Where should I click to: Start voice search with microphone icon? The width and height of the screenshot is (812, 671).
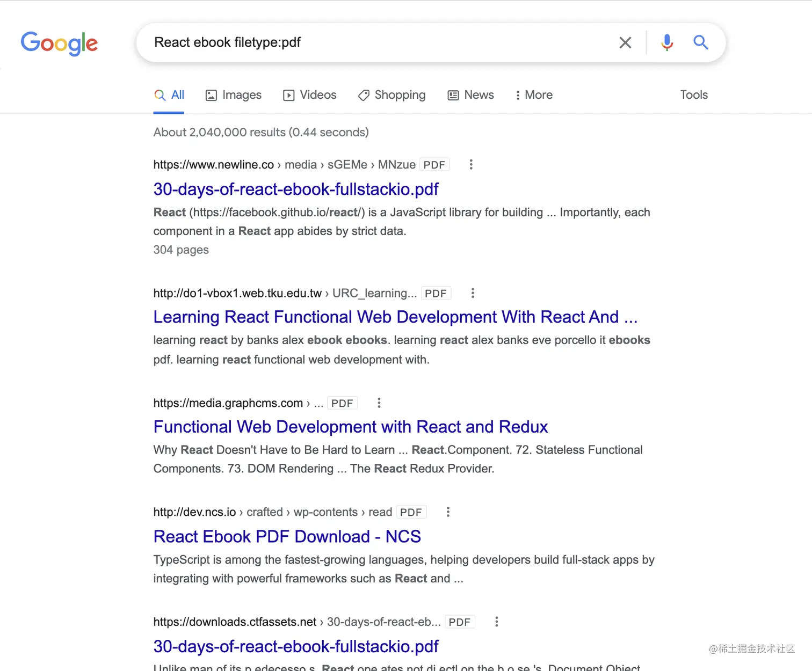(667, 42)
